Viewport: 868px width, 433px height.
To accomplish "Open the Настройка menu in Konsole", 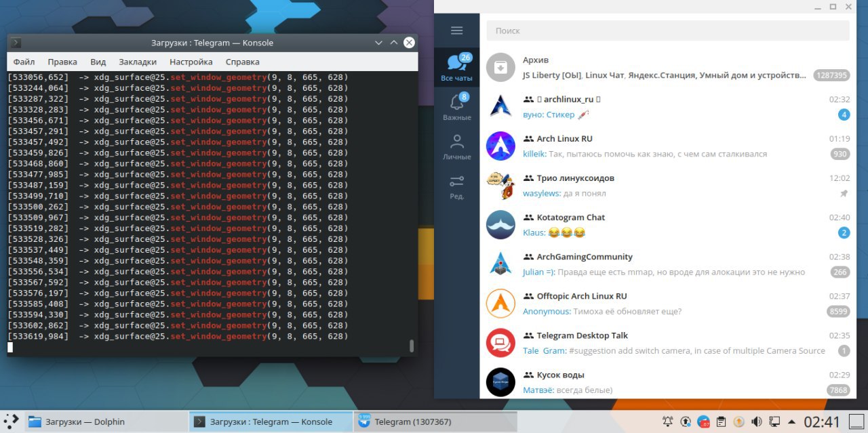I will click(191, 62).
